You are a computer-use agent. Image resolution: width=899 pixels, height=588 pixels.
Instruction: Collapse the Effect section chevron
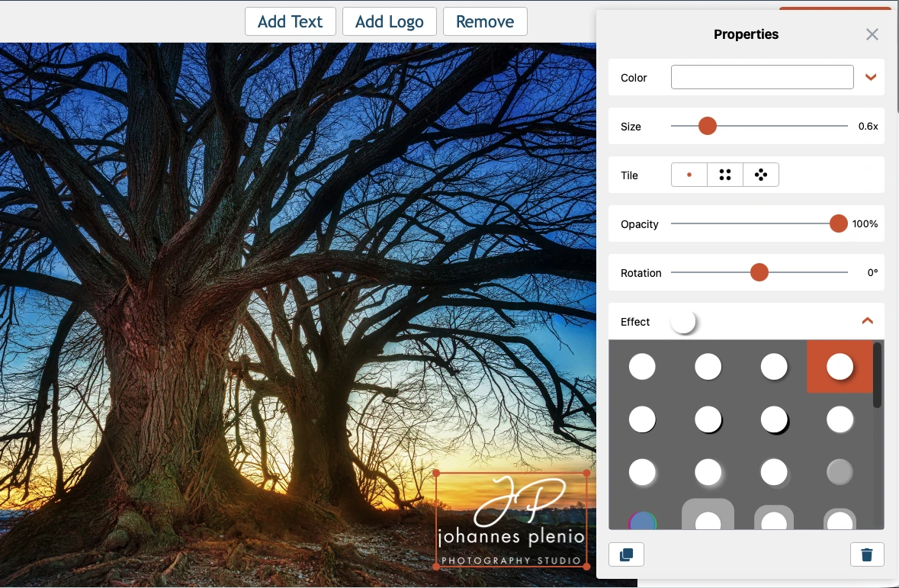[867, 321]
